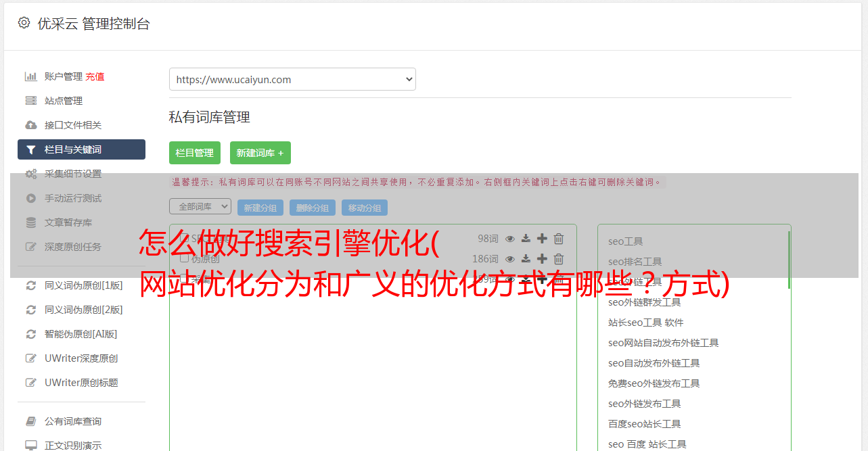View keywords with 186词 row eye icon
Viewport: 868px width, 451px height.
point(510,259)
